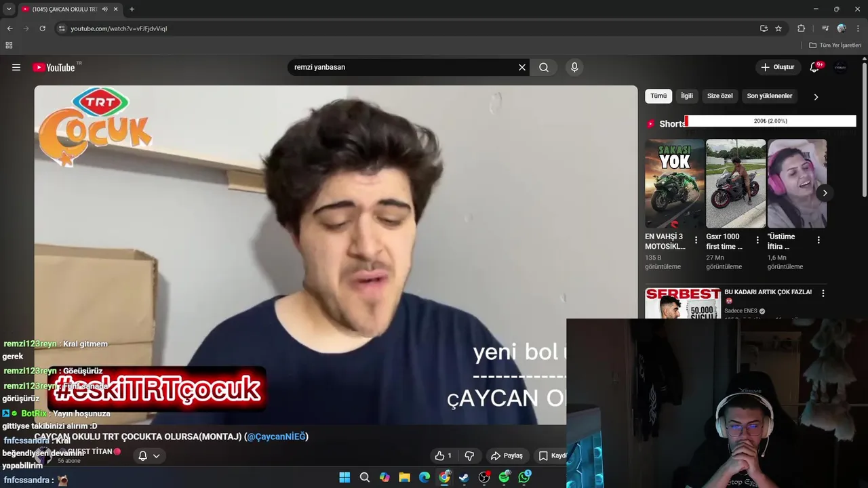Open Steam from the taskbar
Viewport: 868px width, 488px height.
465,477
